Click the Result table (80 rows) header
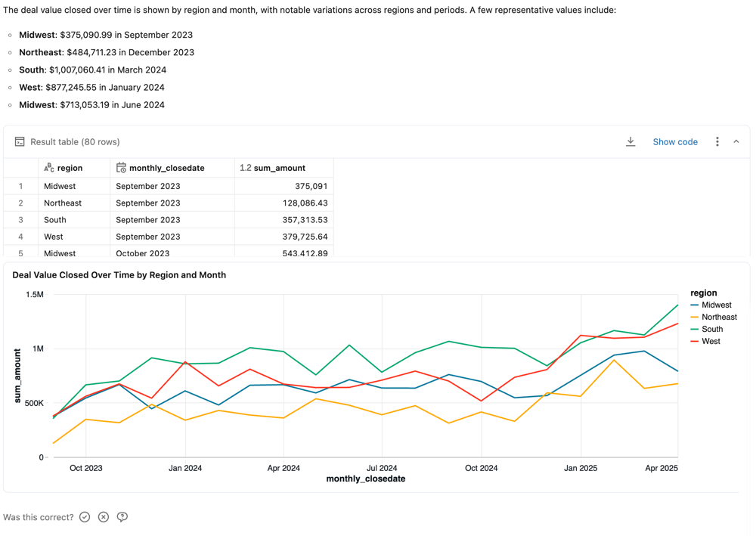Screen dimensions: 756x536 click(74, 141)
